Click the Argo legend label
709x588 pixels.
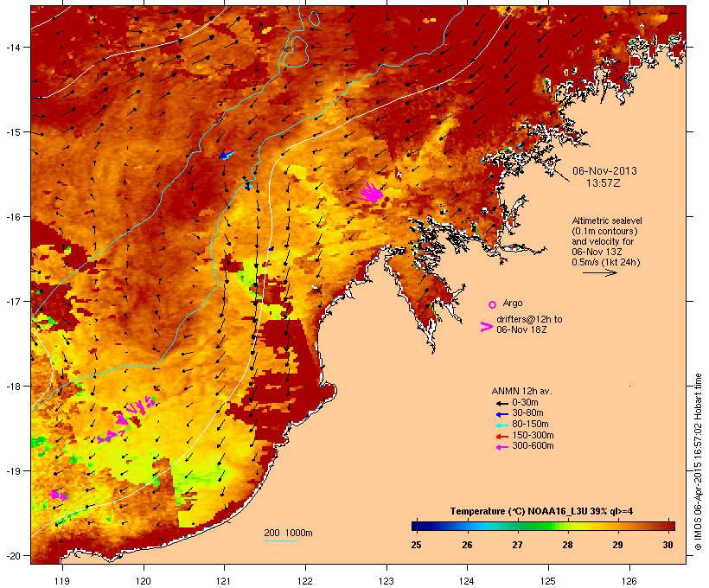point(513,303)
